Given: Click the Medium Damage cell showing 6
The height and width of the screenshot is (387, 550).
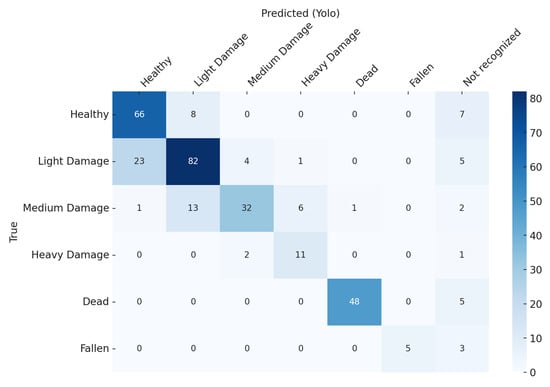Looking at the screenshot, I should pos(300,208).
